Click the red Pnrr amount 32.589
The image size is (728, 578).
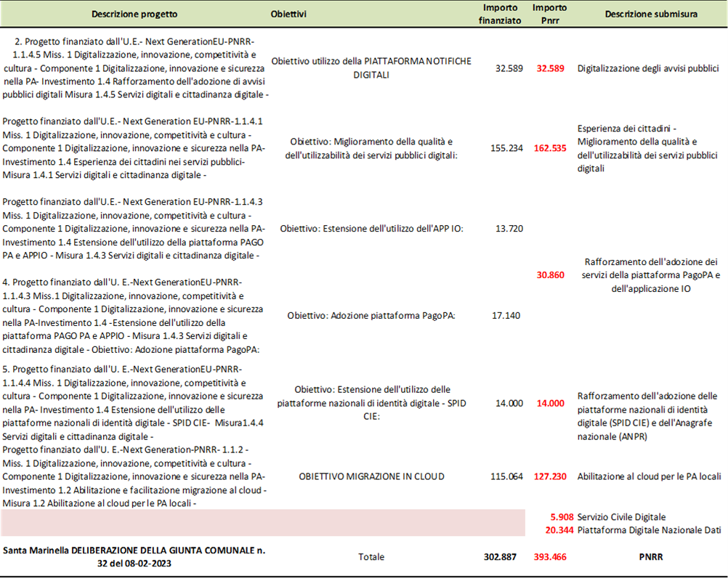point(550,69)
